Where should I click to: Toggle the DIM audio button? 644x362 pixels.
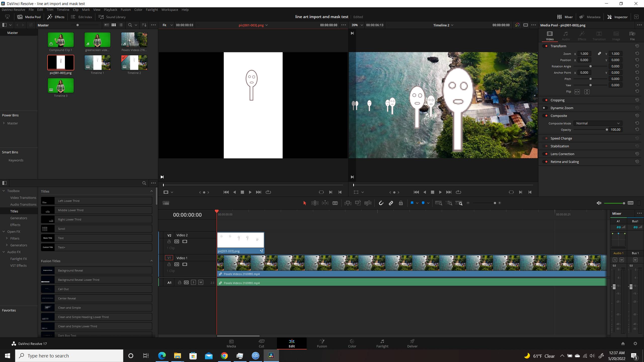630,203
